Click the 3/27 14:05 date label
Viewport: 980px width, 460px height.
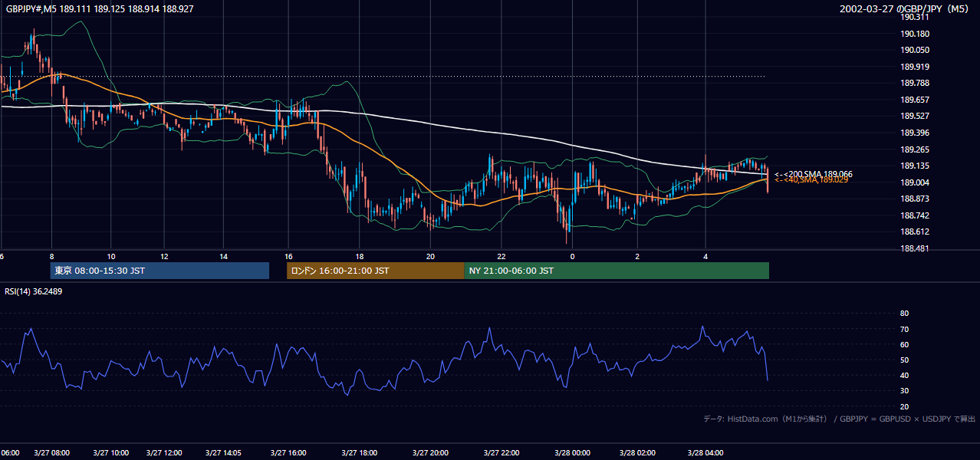point(223,452)
